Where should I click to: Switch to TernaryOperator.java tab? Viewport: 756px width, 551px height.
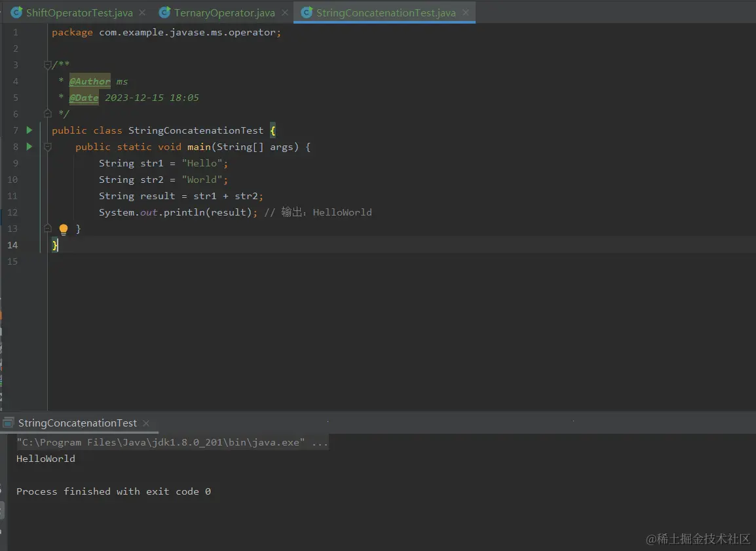tap(225, 13)
